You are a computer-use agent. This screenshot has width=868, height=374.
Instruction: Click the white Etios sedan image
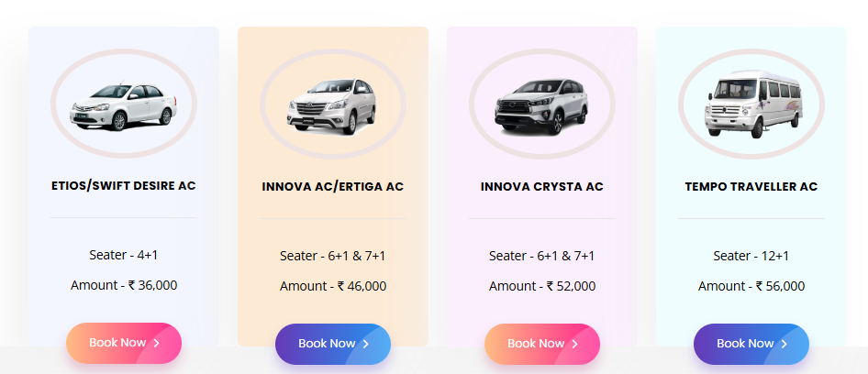[124, 106]
